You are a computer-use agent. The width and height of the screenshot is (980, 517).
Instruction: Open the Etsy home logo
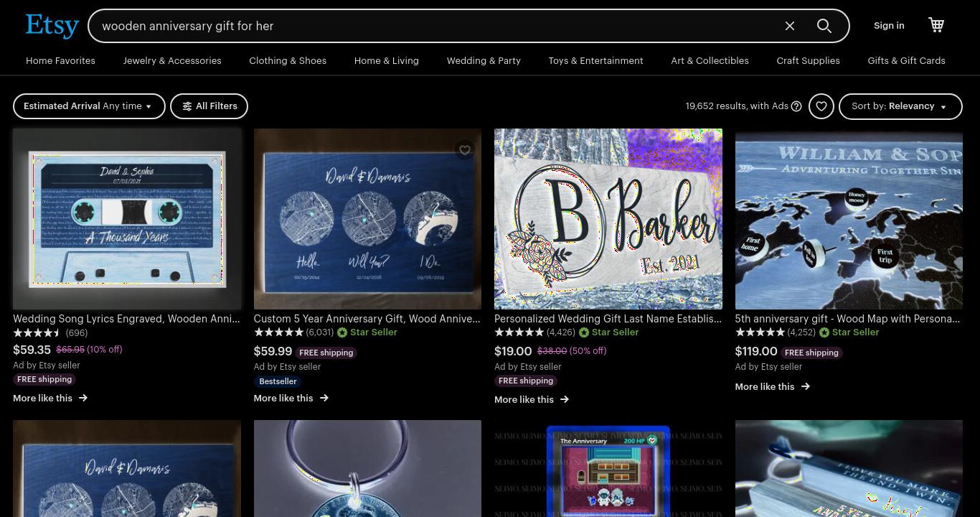(x=52, y=26)
